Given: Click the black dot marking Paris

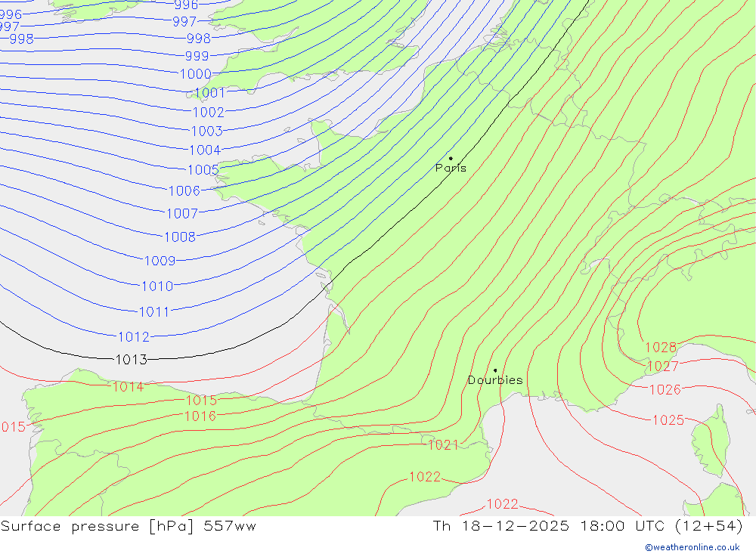Looking at the screenshot, I should point(451,158).
